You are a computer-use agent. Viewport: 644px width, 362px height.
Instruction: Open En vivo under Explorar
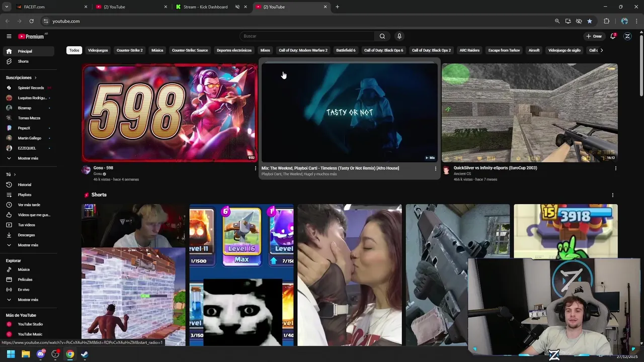point(28,290)
